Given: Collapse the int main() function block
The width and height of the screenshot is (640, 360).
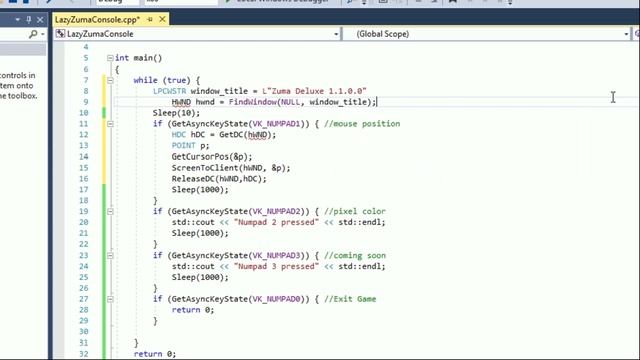Looking at the screenshot, I should [110, 58].
